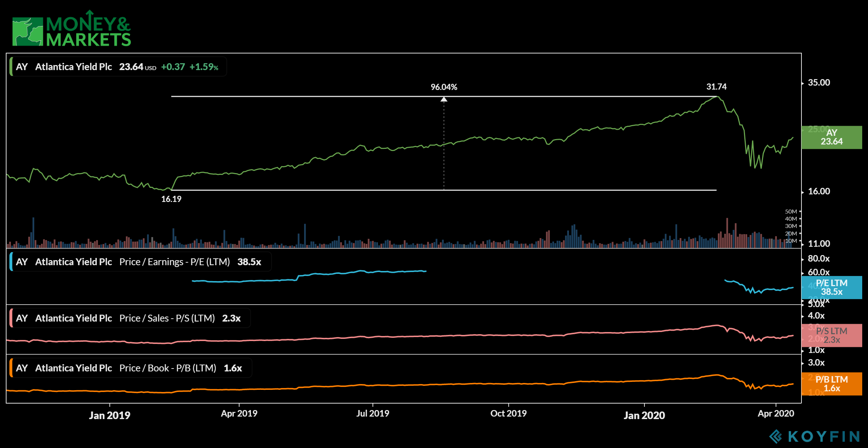The width and height of the screenshot is (868, 448).
Task: Click the Apr 2019 axis label
Action: pyautogui.click(x=239, y=414)
